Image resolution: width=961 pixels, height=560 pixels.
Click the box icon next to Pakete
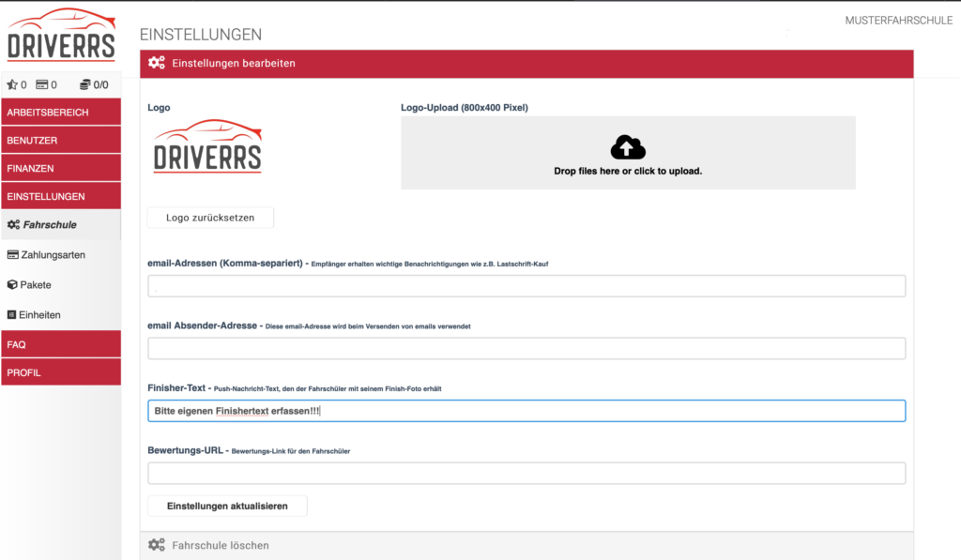coord(12,285)
